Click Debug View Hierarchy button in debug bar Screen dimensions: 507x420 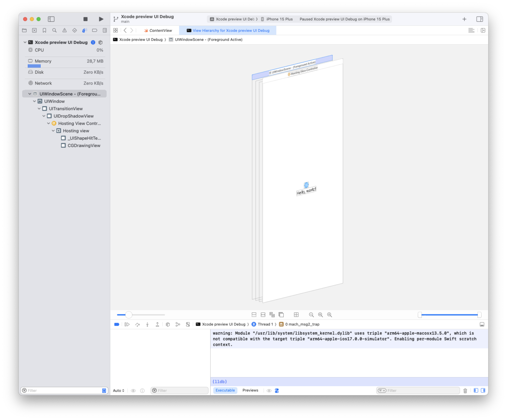[x=168, y=325]
